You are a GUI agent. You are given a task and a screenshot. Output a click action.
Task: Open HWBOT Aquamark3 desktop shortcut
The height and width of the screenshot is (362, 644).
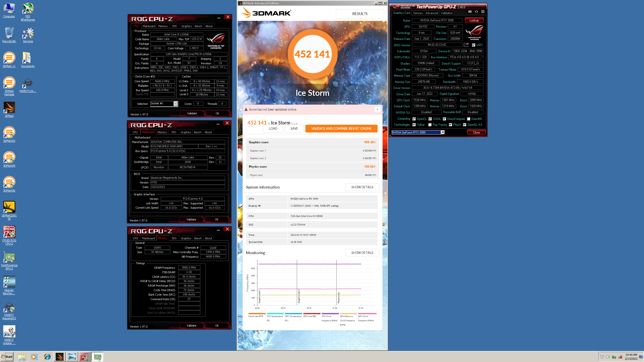9,310
